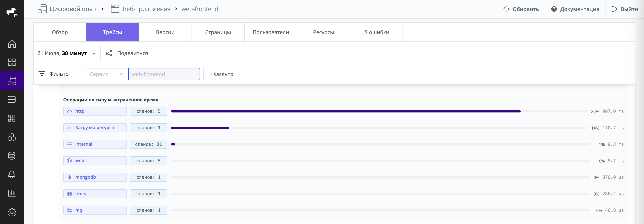Go to Веб-приложения breadcrumb
This screenshot has width=644, height=224.
(146, 9)
